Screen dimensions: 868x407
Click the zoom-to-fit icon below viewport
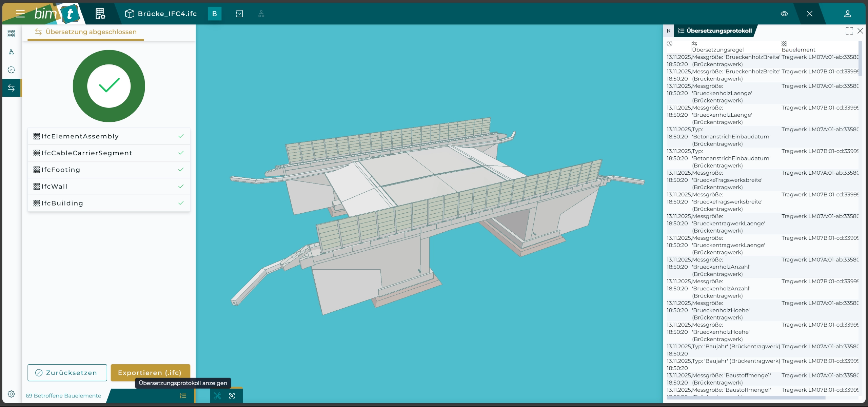coord(232,396)
